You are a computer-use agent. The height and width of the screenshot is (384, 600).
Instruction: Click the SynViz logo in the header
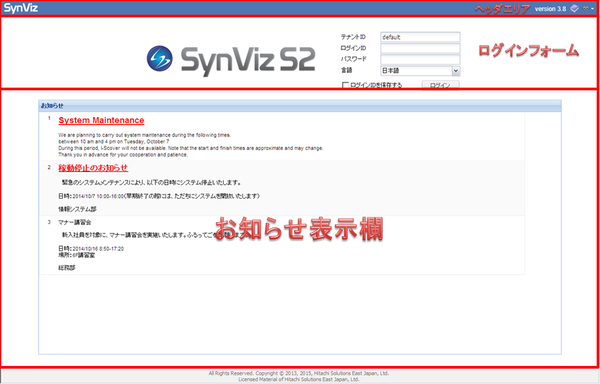21,8
